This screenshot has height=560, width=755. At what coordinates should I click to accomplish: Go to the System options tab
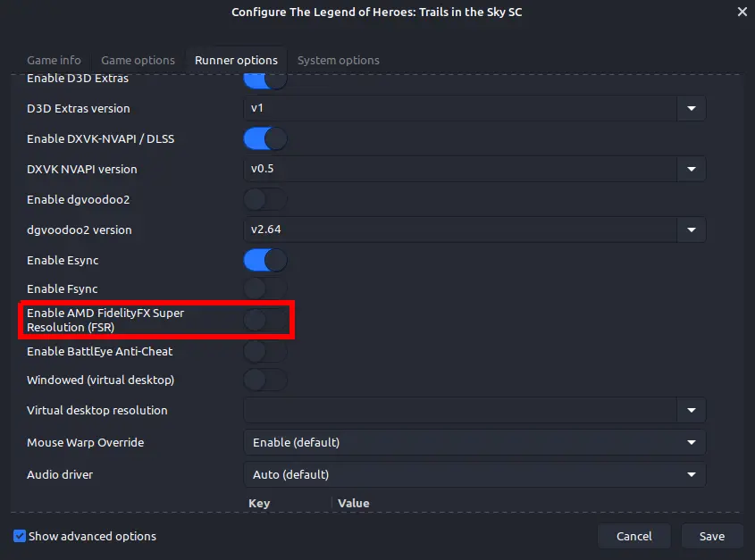pos(338,60)
